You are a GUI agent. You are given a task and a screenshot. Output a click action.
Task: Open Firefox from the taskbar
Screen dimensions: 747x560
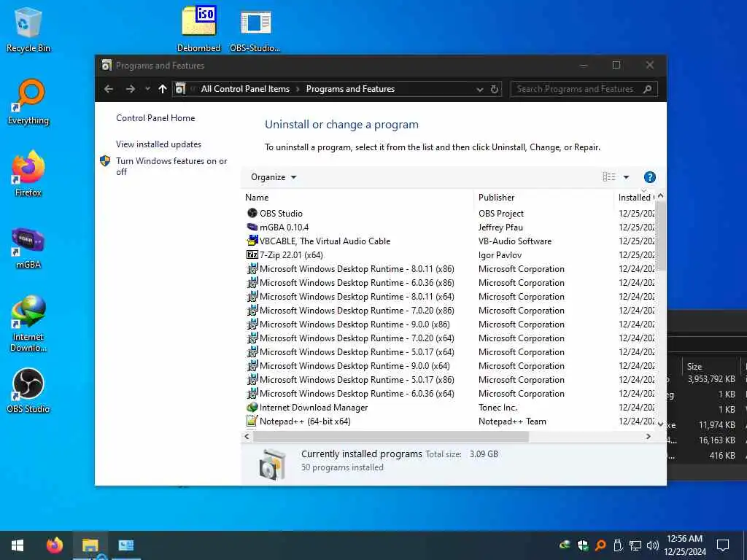coord(54,545)
